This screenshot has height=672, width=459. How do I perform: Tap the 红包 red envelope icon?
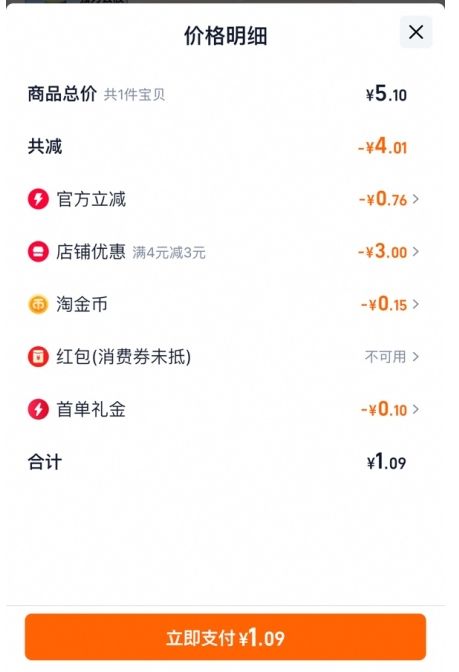point(38,357)
